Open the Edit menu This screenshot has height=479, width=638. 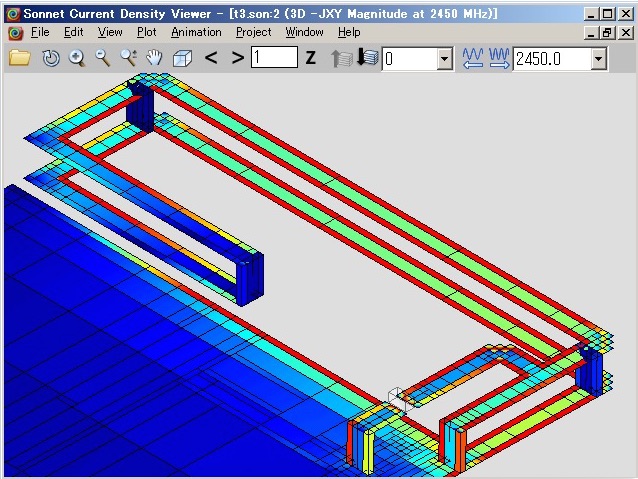click(x=73, y=32)
